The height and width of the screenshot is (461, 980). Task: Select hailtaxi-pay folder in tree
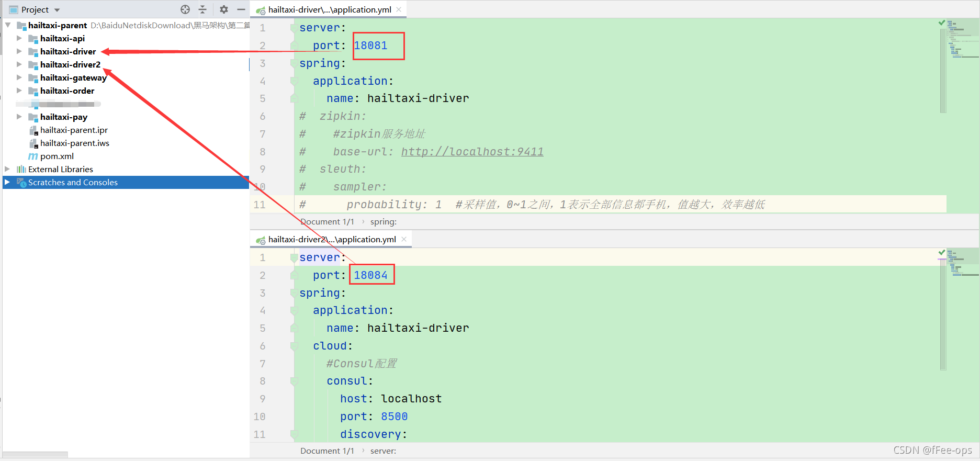(64, 117)
